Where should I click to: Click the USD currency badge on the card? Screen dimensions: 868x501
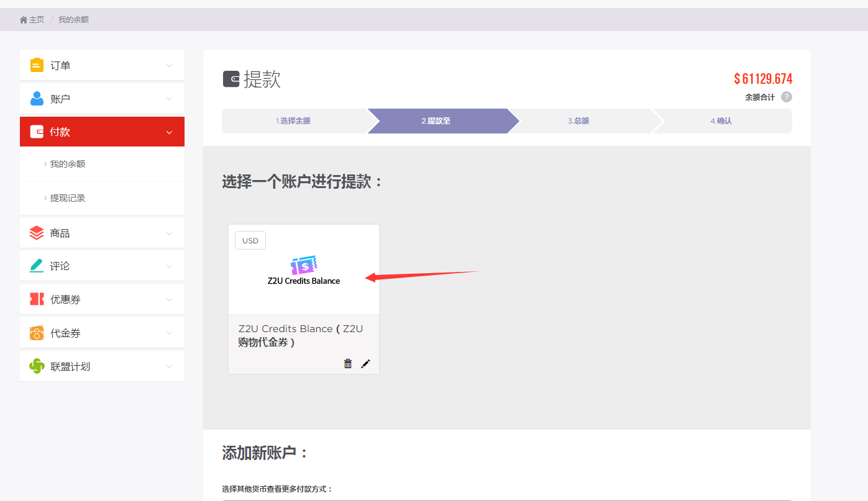(x=250, y=241)
